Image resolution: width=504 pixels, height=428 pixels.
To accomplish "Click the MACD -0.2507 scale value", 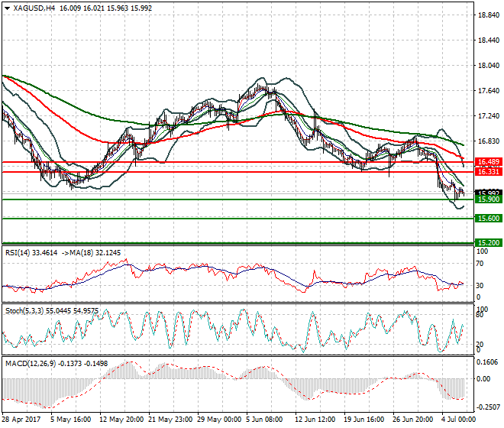I will (488, 407).
